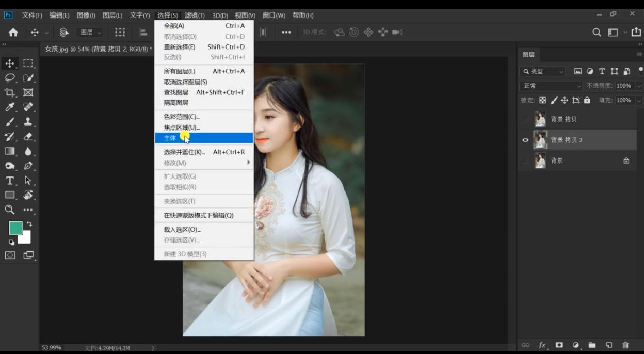
Task: Add a layer mask from the Layers panel
Action: [x=559, y=345]
